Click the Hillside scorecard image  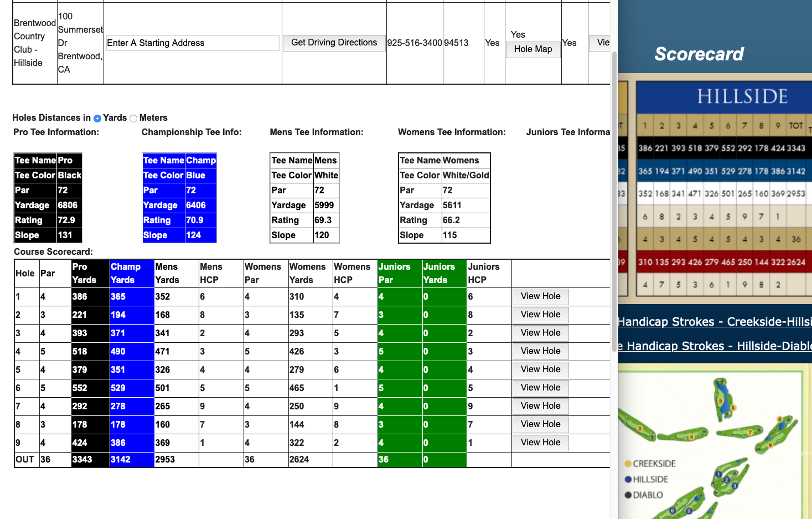pos(715,188)
